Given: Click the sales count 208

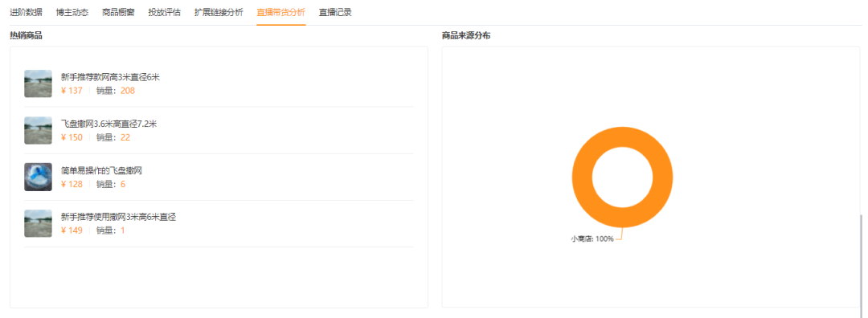Looking at the screenshot, I should pos(128,91).
